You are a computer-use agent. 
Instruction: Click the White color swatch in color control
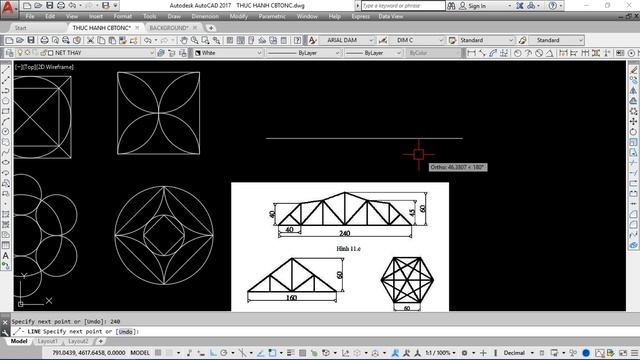(198, 53)
